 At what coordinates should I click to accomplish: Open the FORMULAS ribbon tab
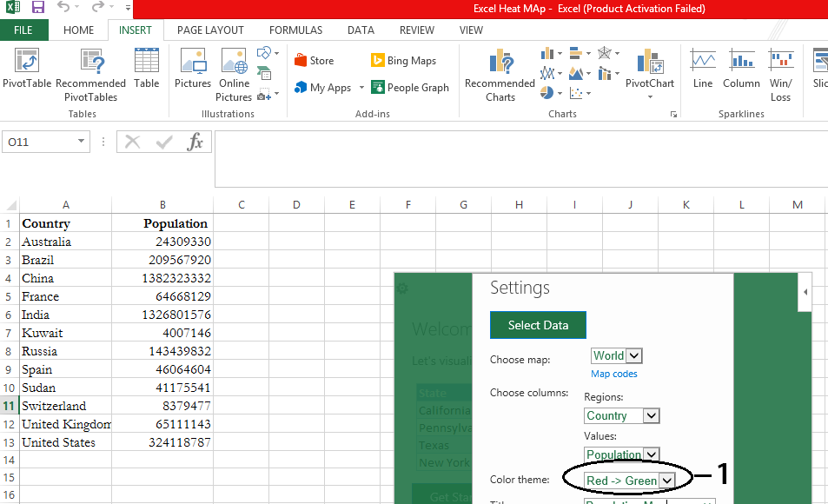click(295, 30)
